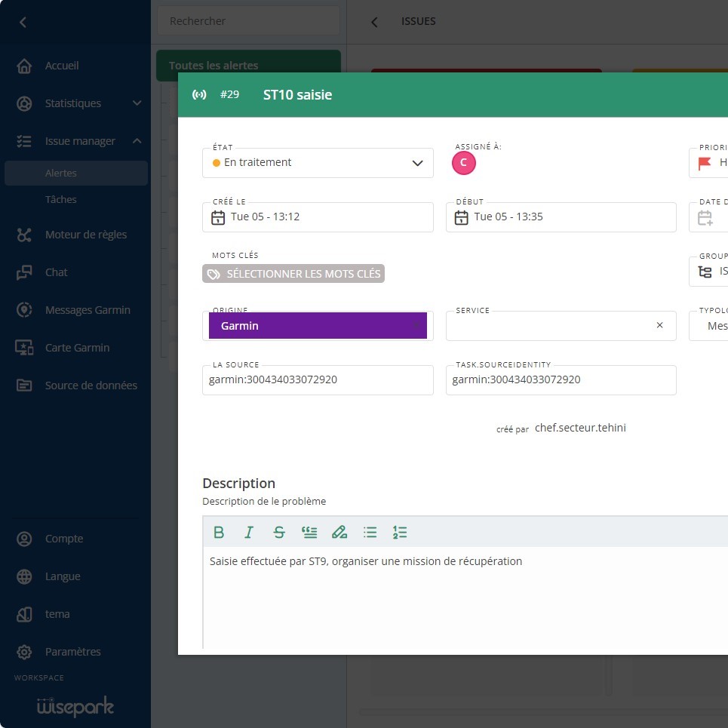Go to Moteur de règles
The height and width of the screenshot is (728, 728).
click(85, 235)
